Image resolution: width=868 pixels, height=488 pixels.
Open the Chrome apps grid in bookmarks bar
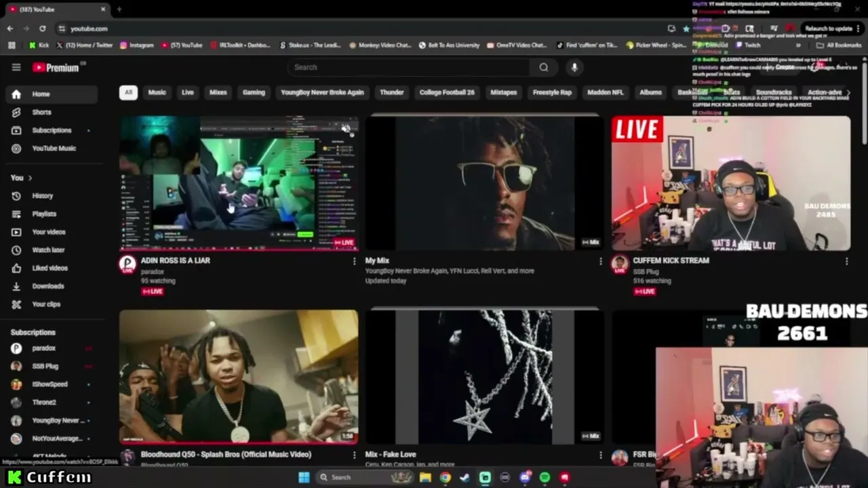pyautogui.click(x=12, y=45)
